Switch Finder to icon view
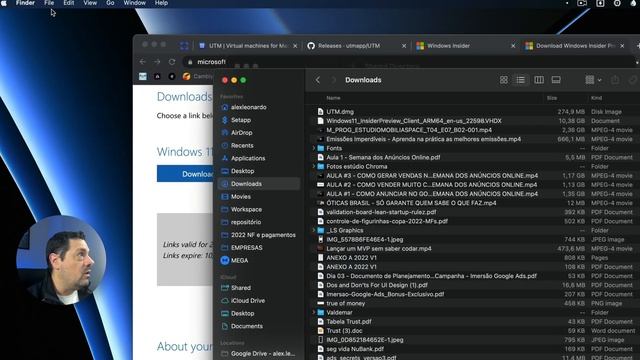This screenshot has height=360, width=640. click(x=504, y=80)
